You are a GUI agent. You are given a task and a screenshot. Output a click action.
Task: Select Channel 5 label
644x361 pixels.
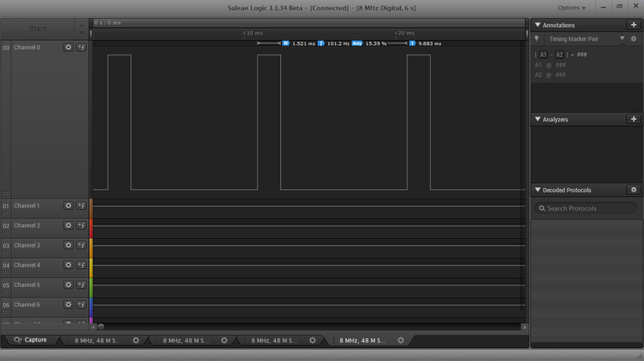pos(27,285)
